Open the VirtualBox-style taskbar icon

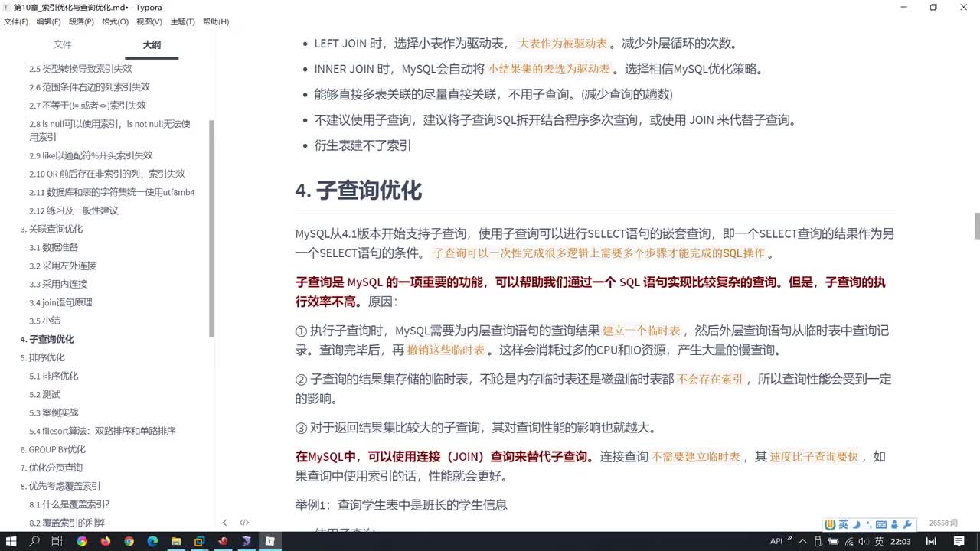(199, 541)
